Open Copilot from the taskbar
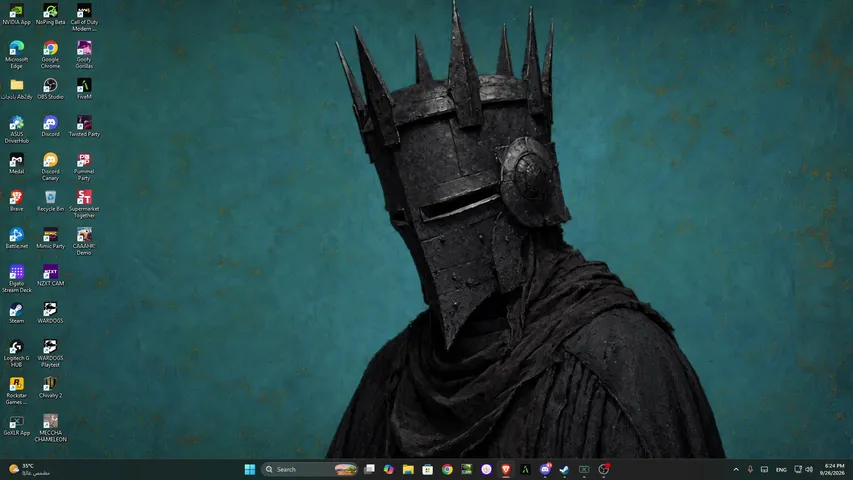 coord(388,469)
